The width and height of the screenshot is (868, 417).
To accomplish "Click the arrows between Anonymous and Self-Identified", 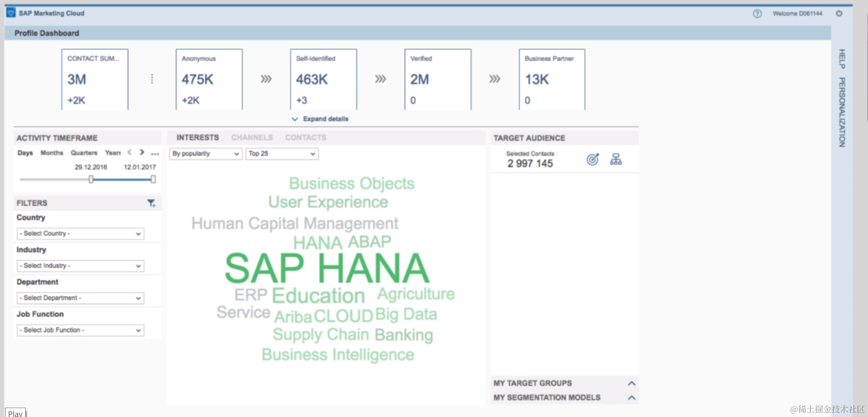I will point(266,79).
